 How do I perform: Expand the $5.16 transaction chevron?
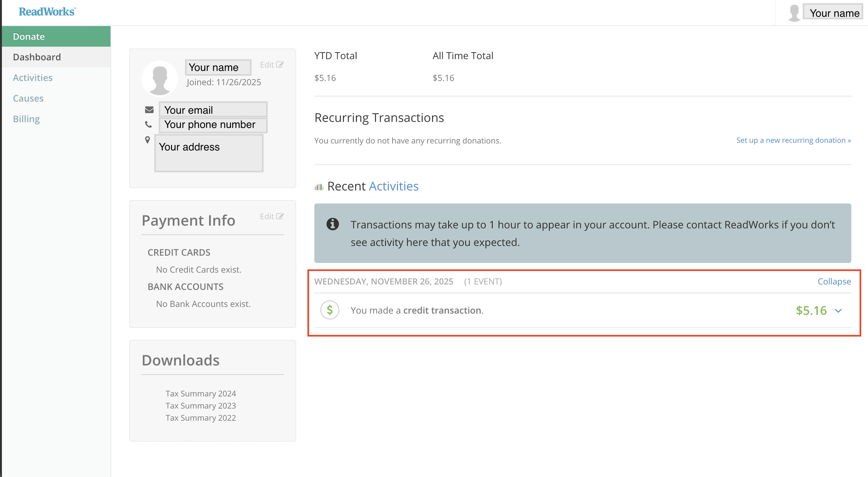[x=838, y=311]
